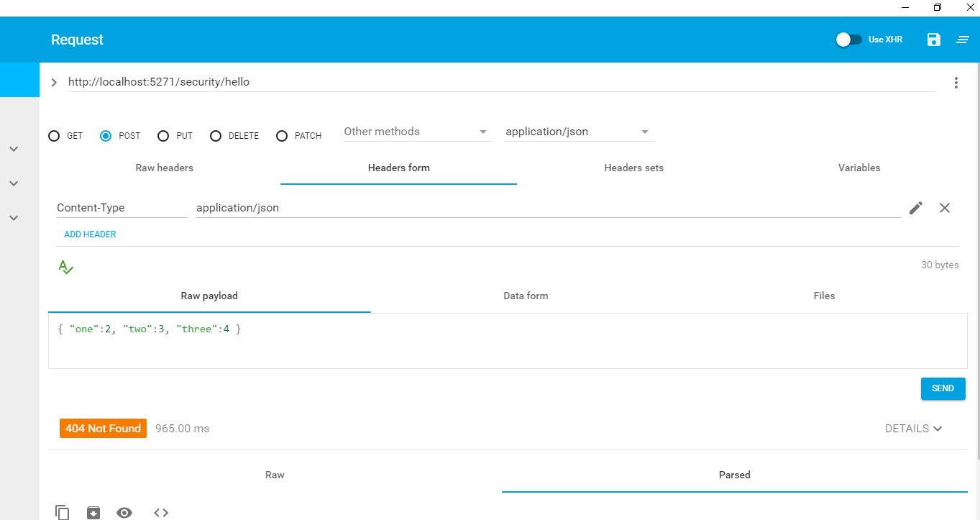980x520 pixels.
Task: Open the Other methods dropdown
Action: pos(416,132)
